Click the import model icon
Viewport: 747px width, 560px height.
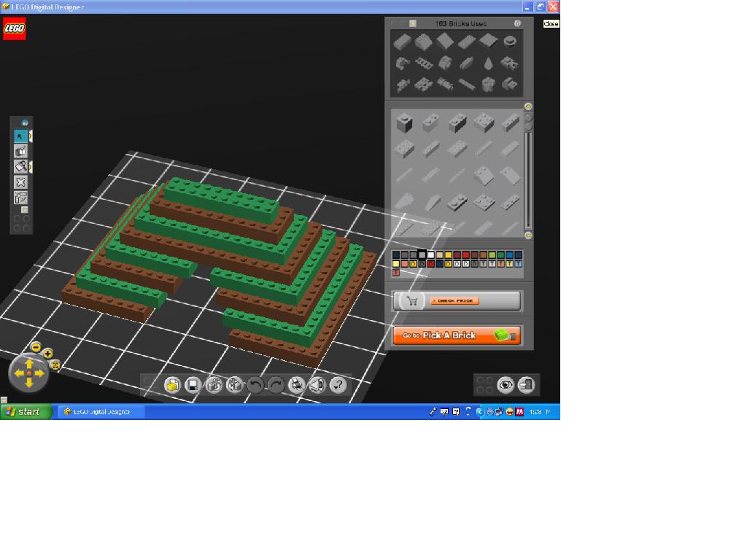coord(214,385)
